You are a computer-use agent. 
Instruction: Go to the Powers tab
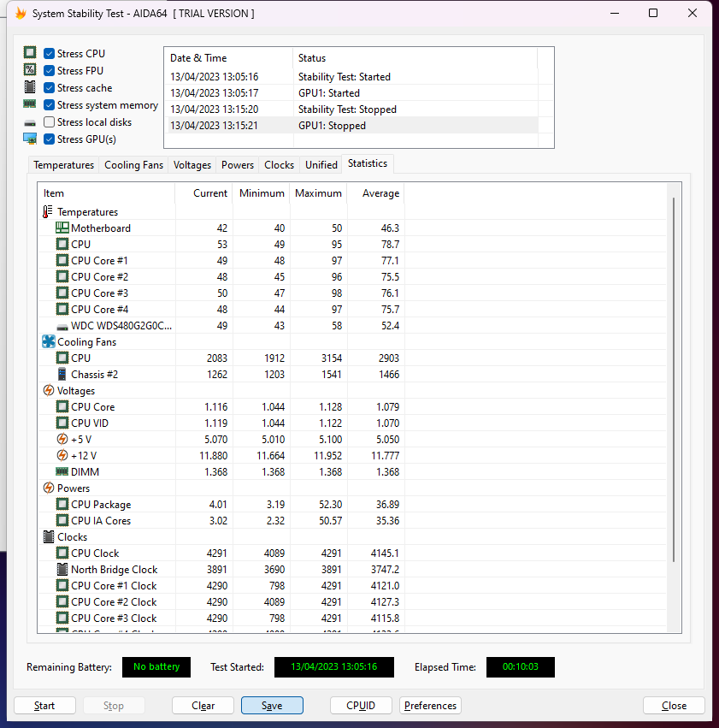point(238,165)
